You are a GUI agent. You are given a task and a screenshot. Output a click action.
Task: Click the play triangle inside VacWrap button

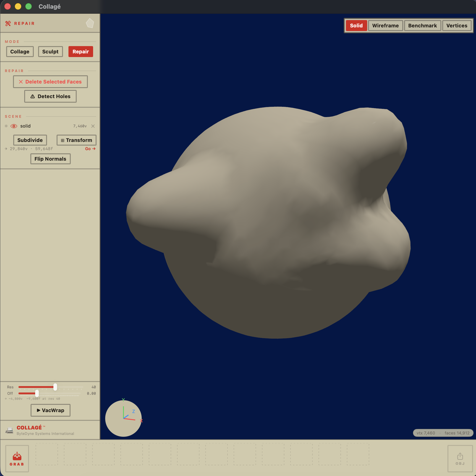click(x=39, y=410)
